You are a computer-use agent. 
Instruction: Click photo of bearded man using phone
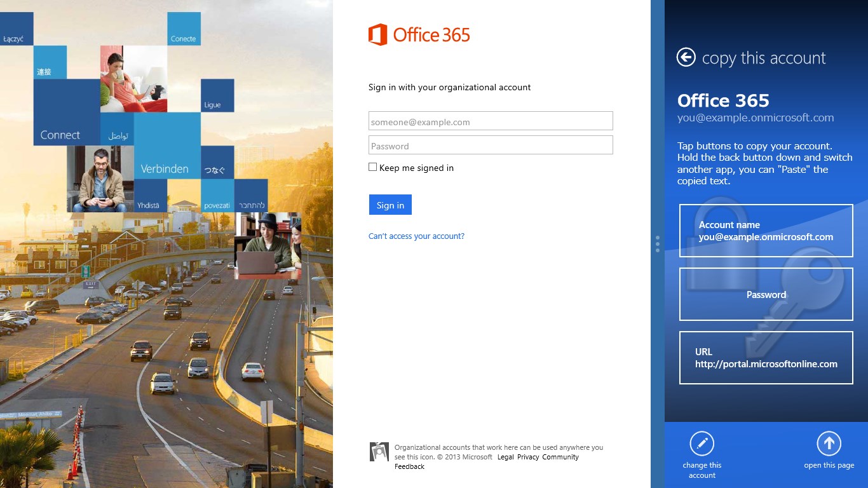[100, 179]
